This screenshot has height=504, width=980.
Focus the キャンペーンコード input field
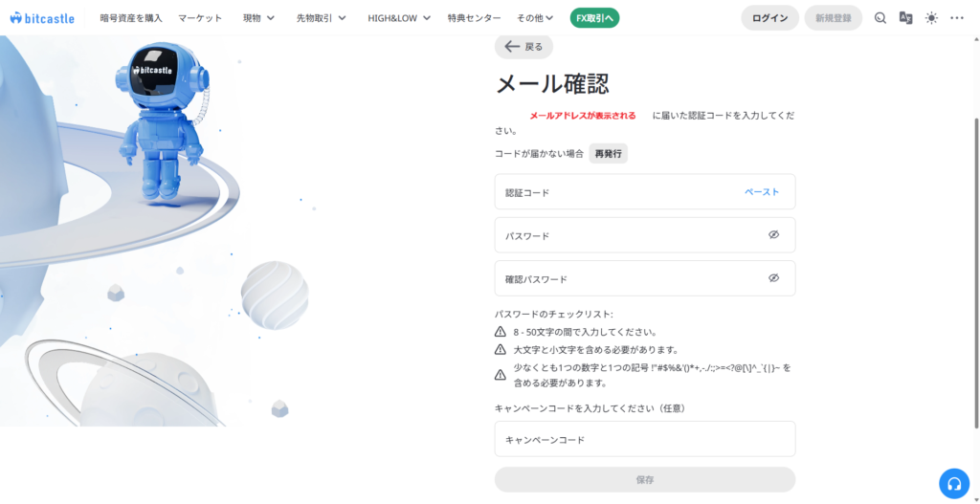pos(645,439)
